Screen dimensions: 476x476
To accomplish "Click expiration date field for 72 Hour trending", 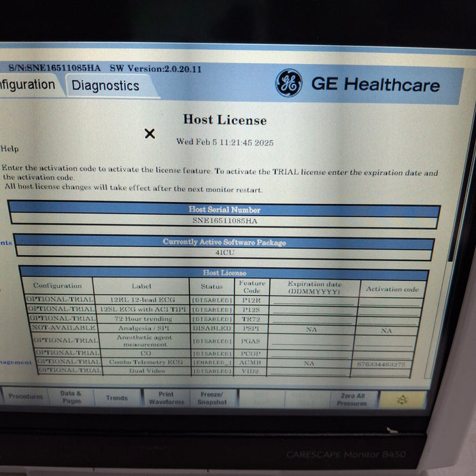I will point(311,320).
